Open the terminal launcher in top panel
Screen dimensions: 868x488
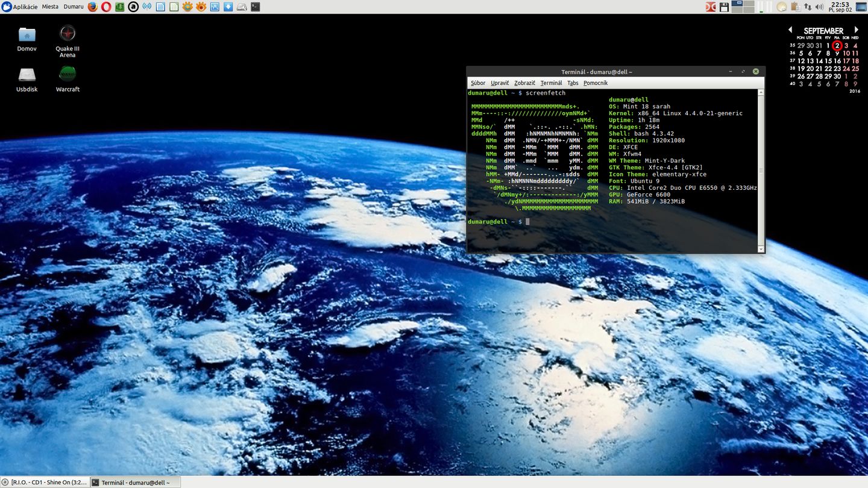(256, 7)
